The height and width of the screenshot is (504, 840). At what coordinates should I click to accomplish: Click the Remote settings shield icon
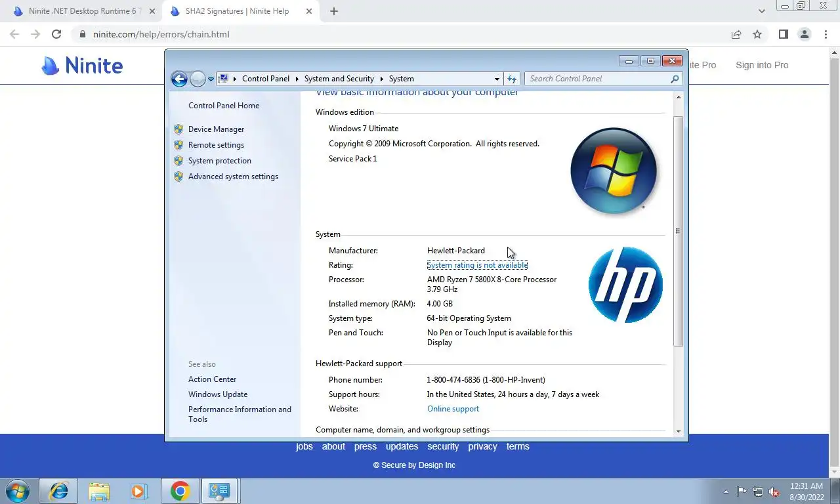(178, 145)
